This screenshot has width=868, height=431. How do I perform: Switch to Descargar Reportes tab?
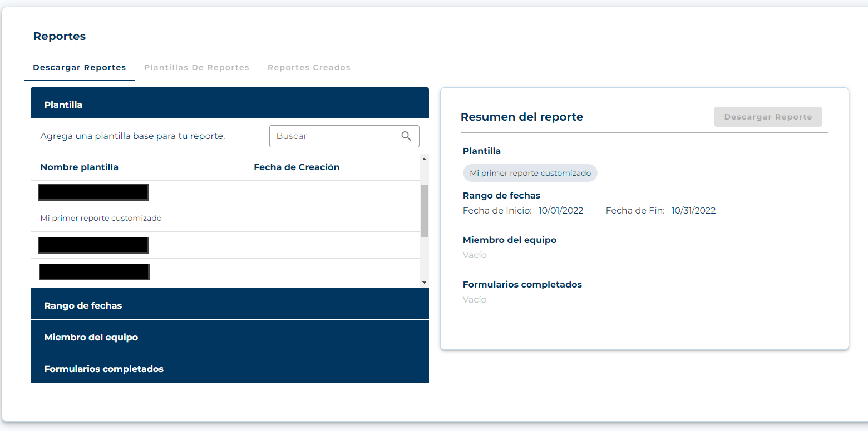coord(80,67)
